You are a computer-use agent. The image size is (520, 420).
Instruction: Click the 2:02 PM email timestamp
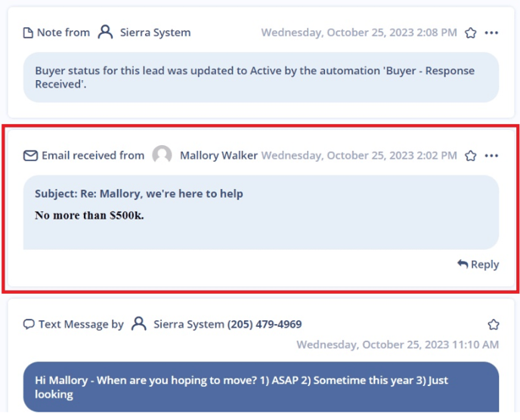(x=359, y=156)
